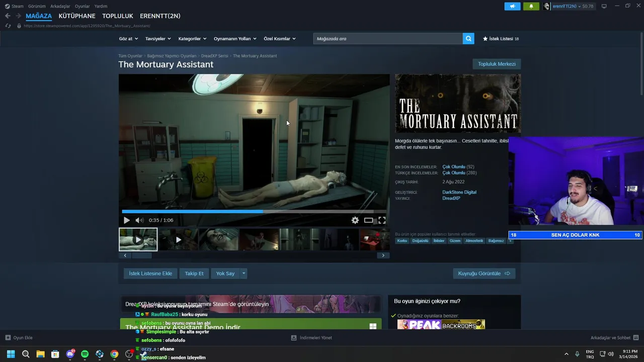Switch to the MAĞAZA tab

[x=39, y=16]
